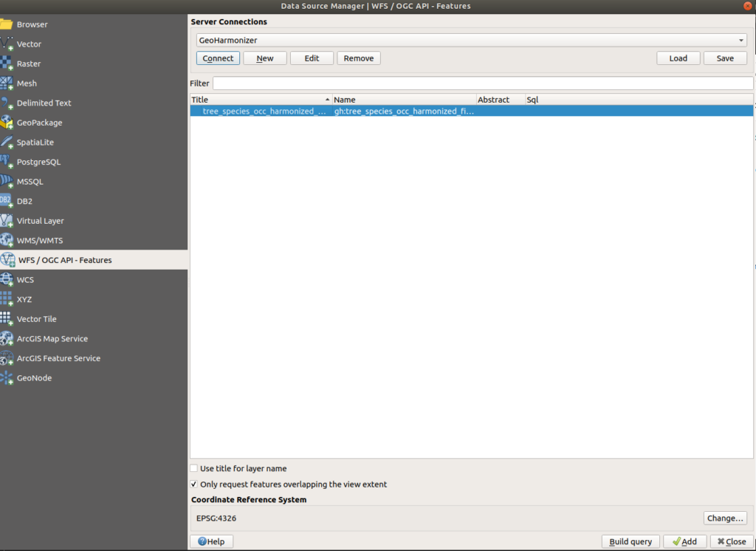
Task: Uncheck Only request features overlapping view extent
Action: tap(194, 484)
